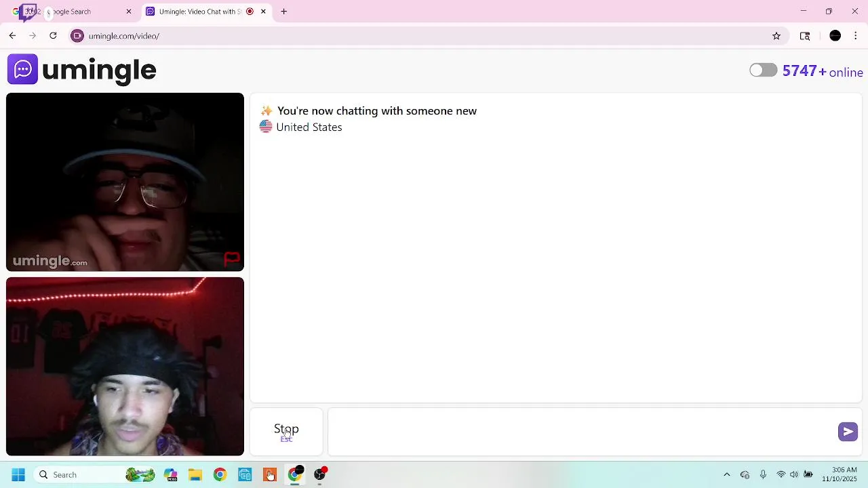Open the Windows Start menu
This screenshot has width=868, height=488.
click(x=18, y=475)
